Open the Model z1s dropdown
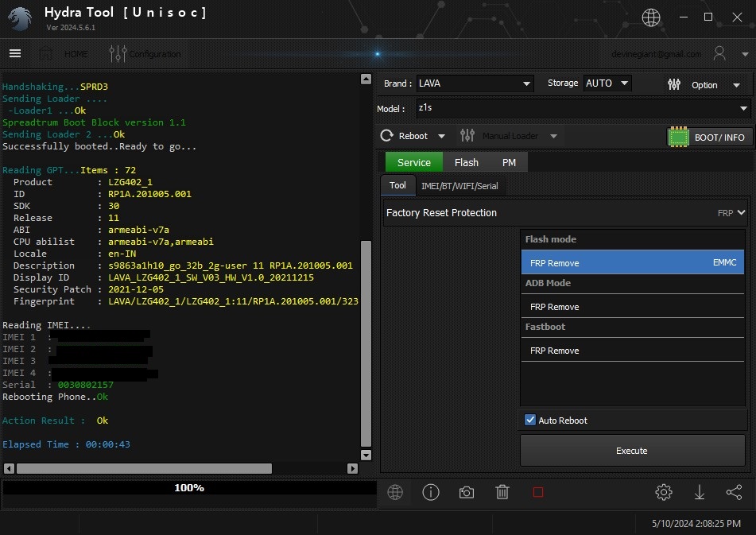 tap(583, 108)
